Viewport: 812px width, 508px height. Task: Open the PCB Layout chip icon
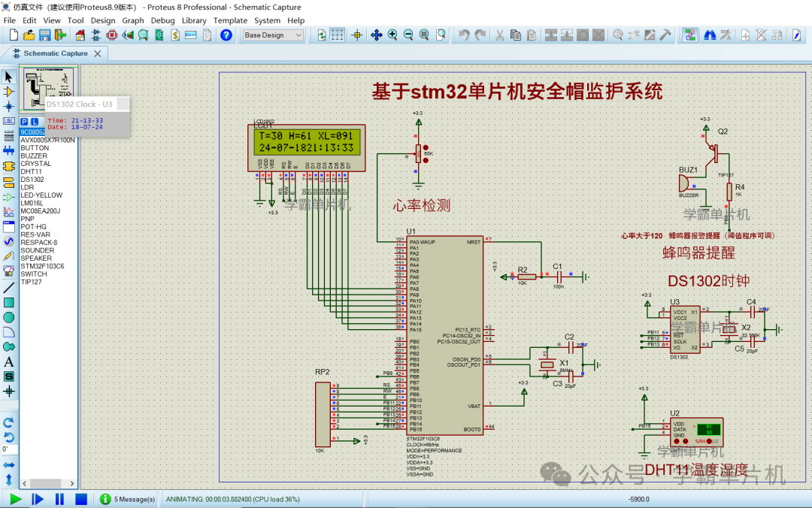(x=112, y=35)
